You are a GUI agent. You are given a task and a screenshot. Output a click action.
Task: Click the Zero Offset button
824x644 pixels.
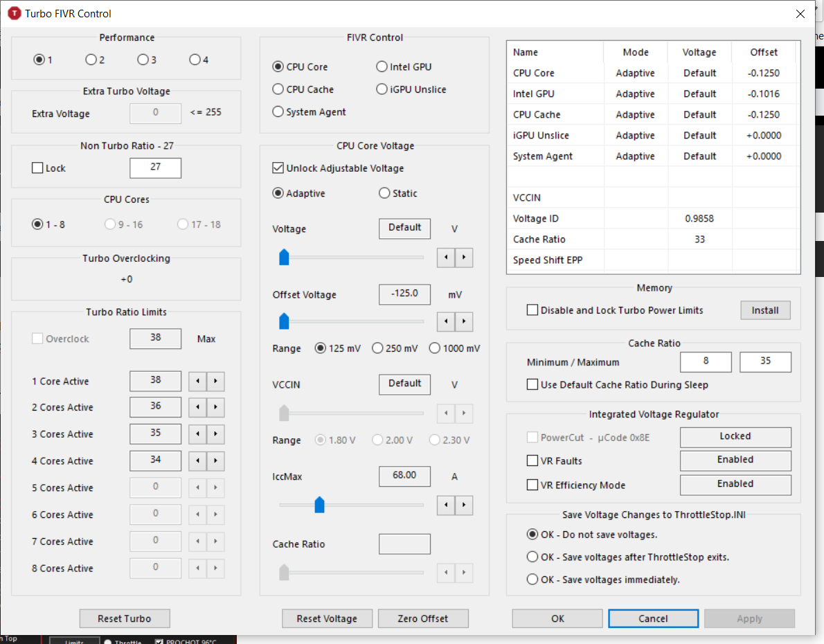pos(423,619)
